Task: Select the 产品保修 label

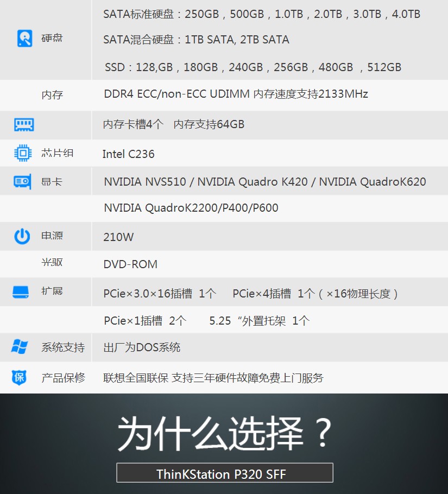Action: pos(64,378)
